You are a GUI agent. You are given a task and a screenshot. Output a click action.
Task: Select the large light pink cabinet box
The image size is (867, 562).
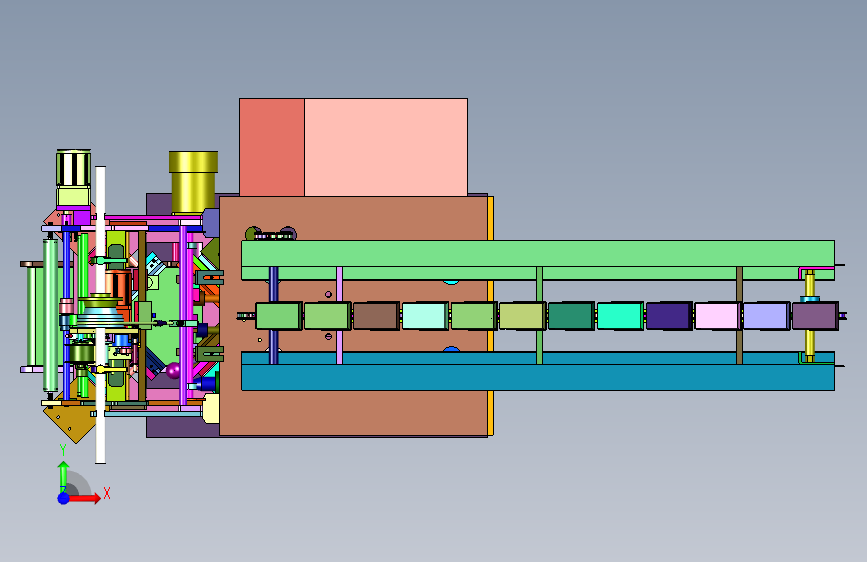[x=386, y=147]
